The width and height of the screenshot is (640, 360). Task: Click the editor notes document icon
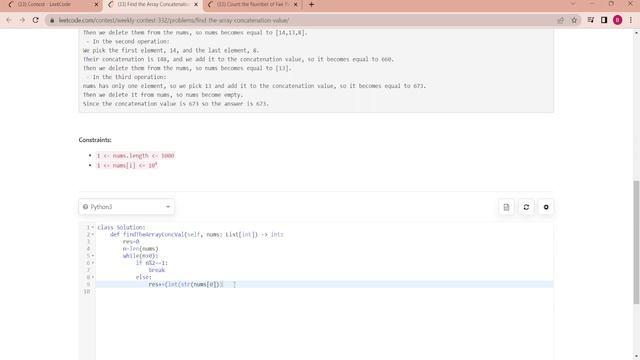click(507, 207)
